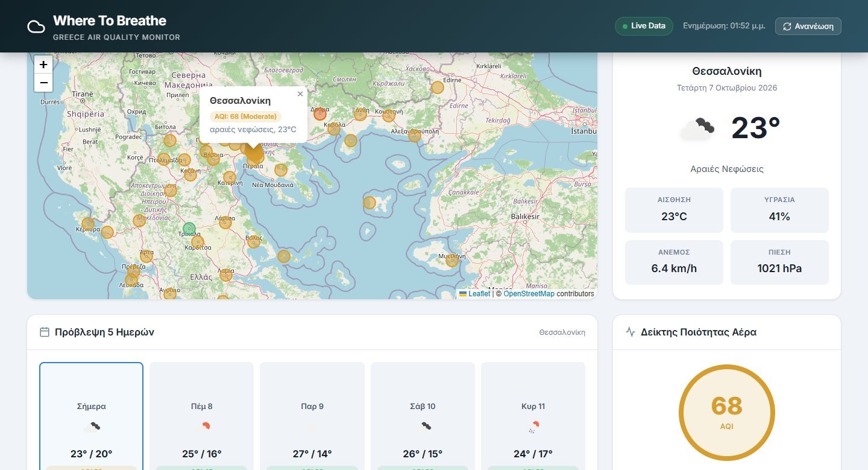
Task: Click the AQI 68 circular gauge
Action: click(x=726, y=413)
